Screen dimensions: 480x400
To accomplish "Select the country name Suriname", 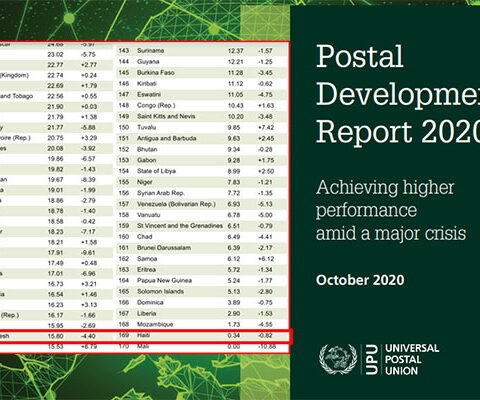I will pyautogui.click(x=151, y=51).
